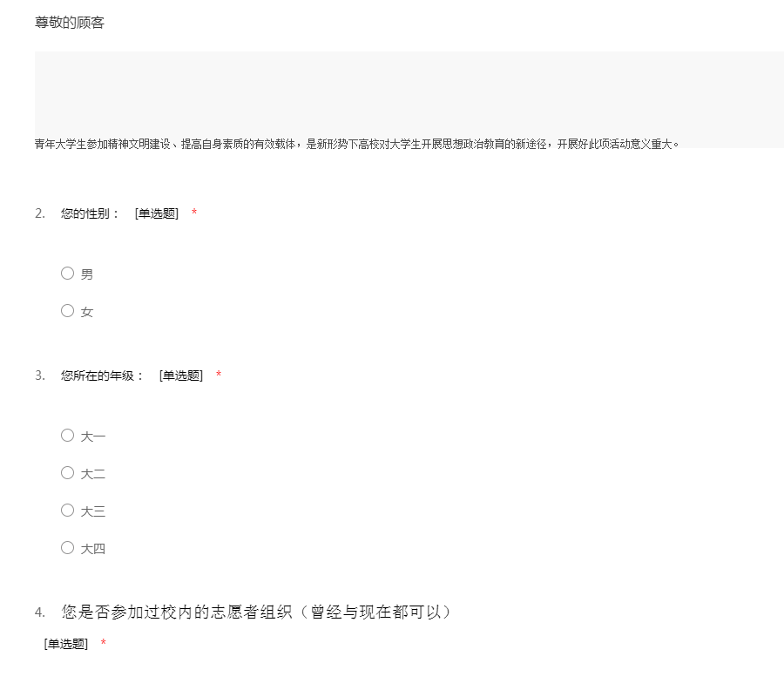784x697 pixels.
Task: Choose 大一 radio circle for grade
Action: pyautogui.click(x=67, y=435)
